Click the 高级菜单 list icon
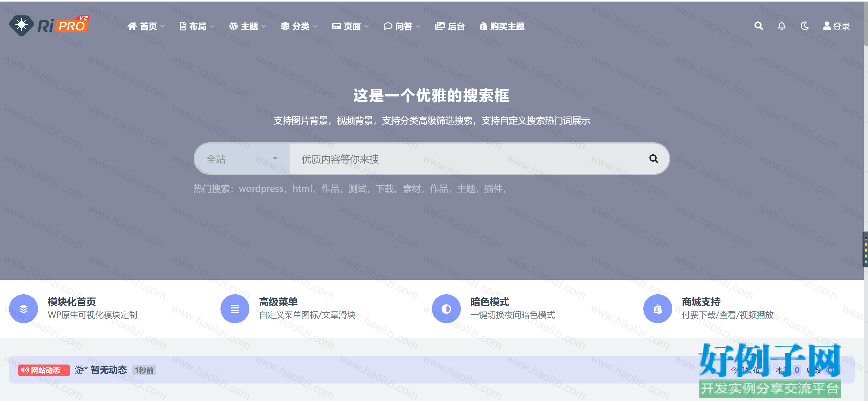Image resolution: width=868 pixels, height=401 pixels. pyautogui.click(x=235, y=309)
